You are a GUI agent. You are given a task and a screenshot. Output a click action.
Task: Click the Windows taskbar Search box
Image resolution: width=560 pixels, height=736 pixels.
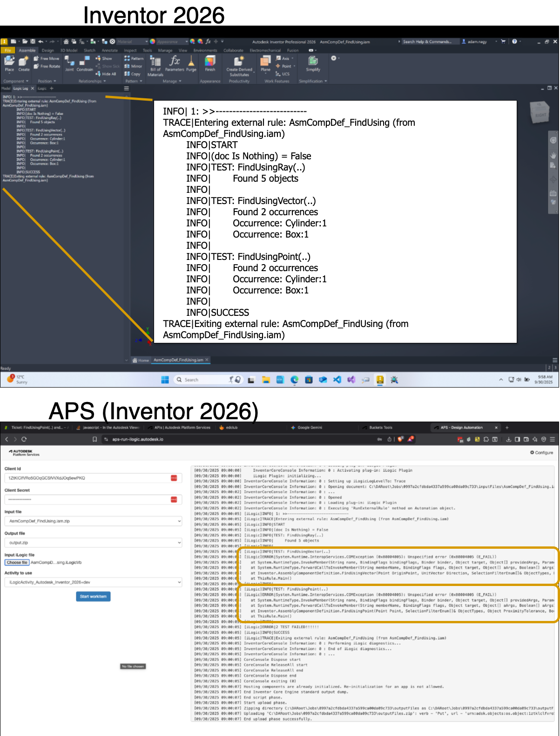208,380
